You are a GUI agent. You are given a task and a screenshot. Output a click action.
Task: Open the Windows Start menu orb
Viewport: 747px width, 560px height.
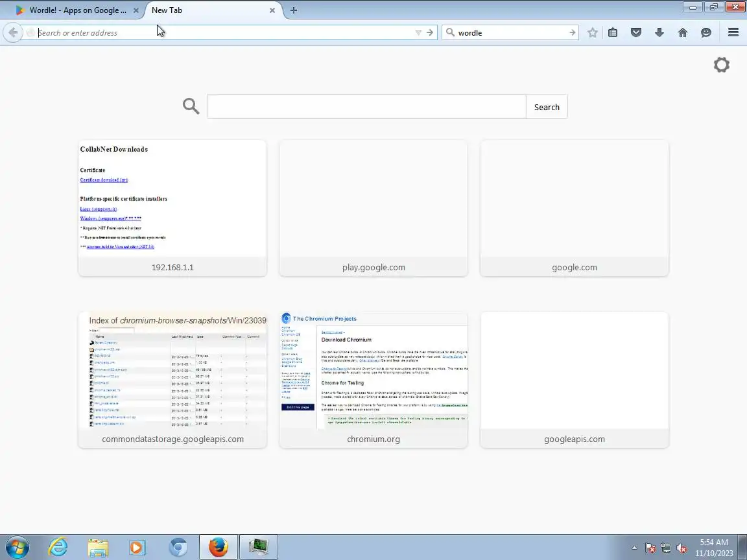tap(17, 547)
